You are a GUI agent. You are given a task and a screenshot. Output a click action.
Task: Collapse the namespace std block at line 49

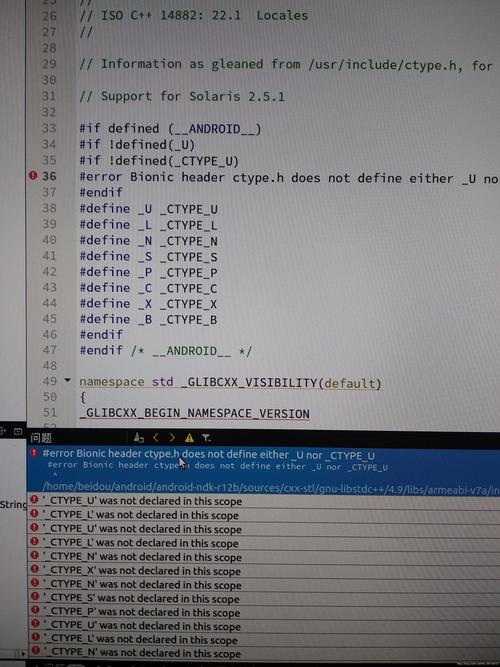67,380
